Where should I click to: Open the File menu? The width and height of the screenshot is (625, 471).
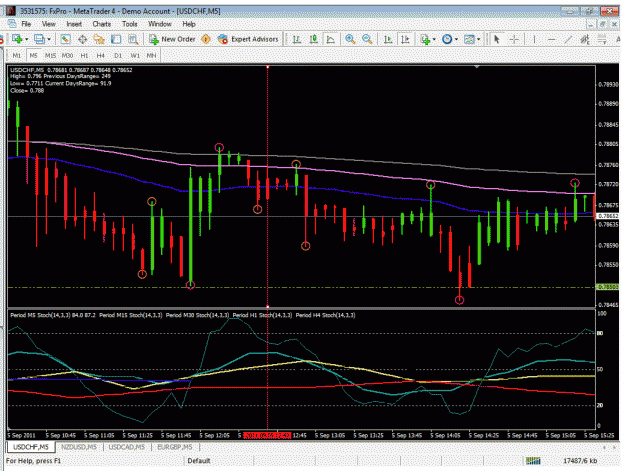26,24
